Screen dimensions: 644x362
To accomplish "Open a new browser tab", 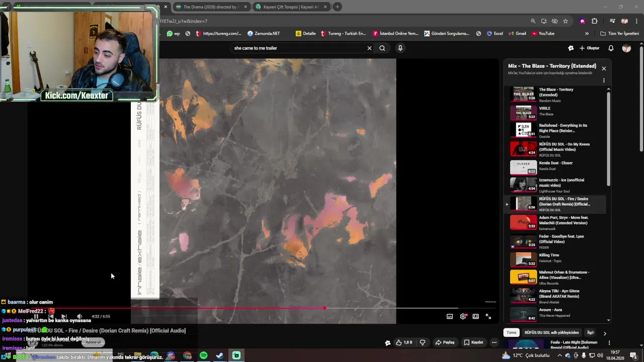I will [338, 7].
